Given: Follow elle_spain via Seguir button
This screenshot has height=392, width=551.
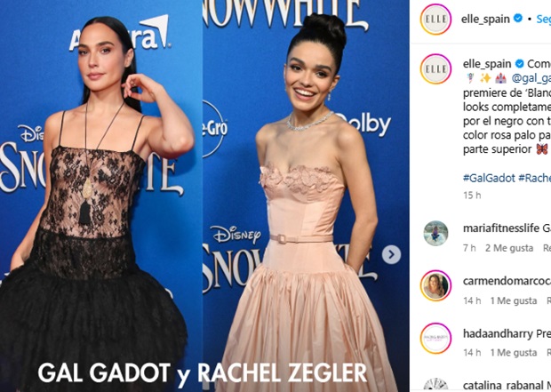Looking at the screenshot, I should (543, 19).
